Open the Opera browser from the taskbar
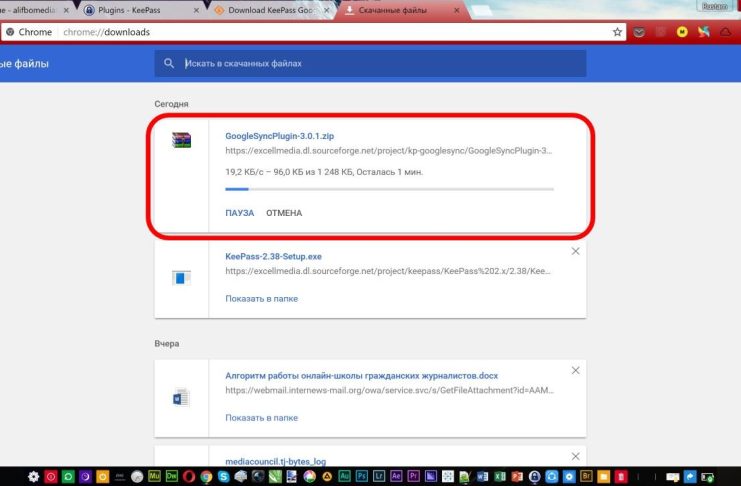 click(x=189, y=477)
